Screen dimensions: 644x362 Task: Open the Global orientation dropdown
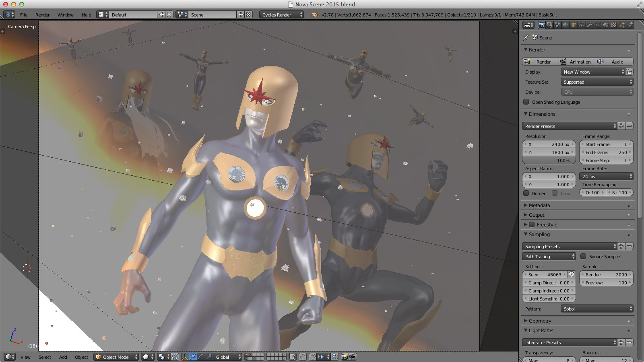pos(228,357)
